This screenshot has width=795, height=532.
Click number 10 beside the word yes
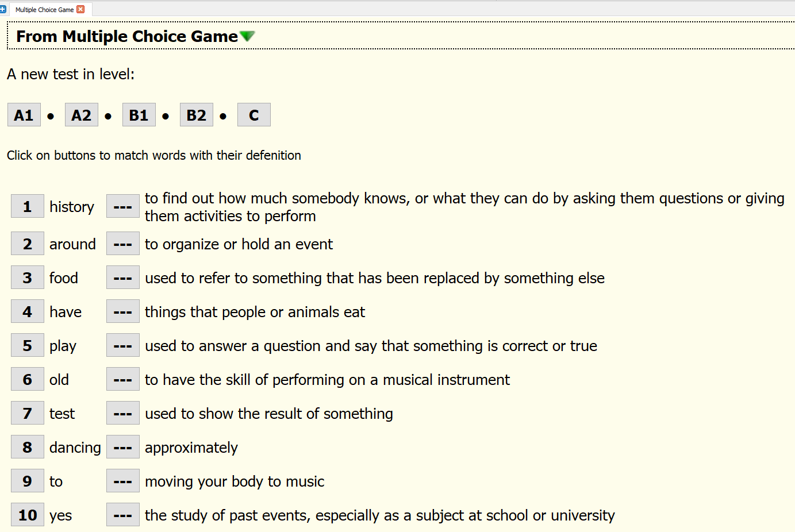point(27,515)
